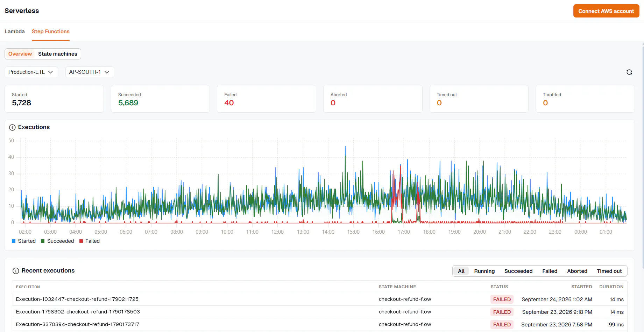Filter recent executions by Succeeded
The height and width of the screenshot is (332, 644).
(518, 271)
